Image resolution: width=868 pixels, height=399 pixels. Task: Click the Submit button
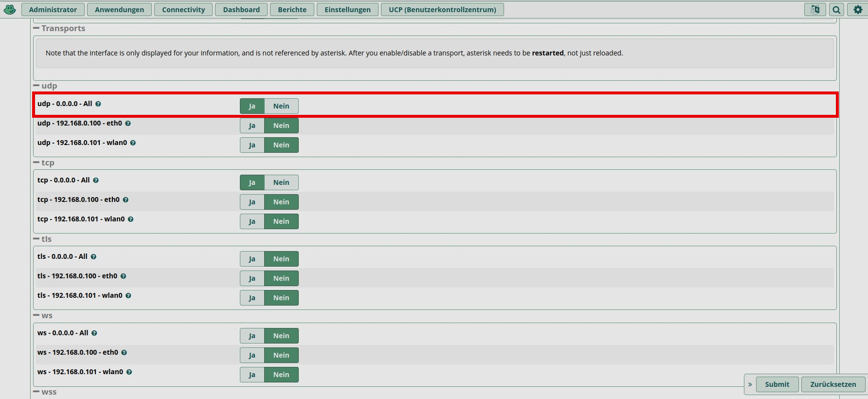pyautogui.click(x=777, y=384)
